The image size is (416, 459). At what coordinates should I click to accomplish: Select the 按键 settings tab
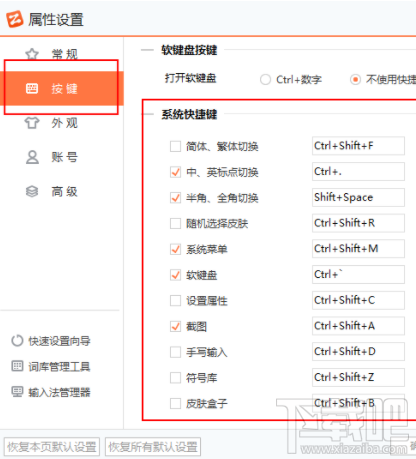tap(62, 89)
